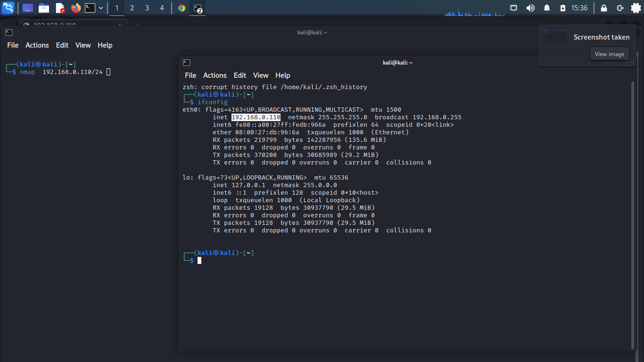Open Actions menu in back terminal

tap(37, 45)
